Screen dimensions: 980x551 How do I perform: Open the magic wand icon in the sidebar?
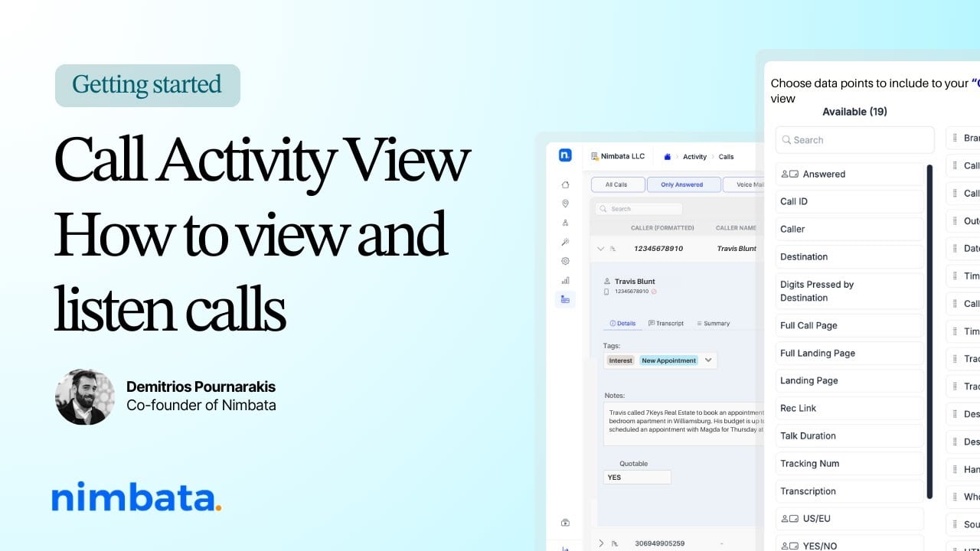click(565, 242)
